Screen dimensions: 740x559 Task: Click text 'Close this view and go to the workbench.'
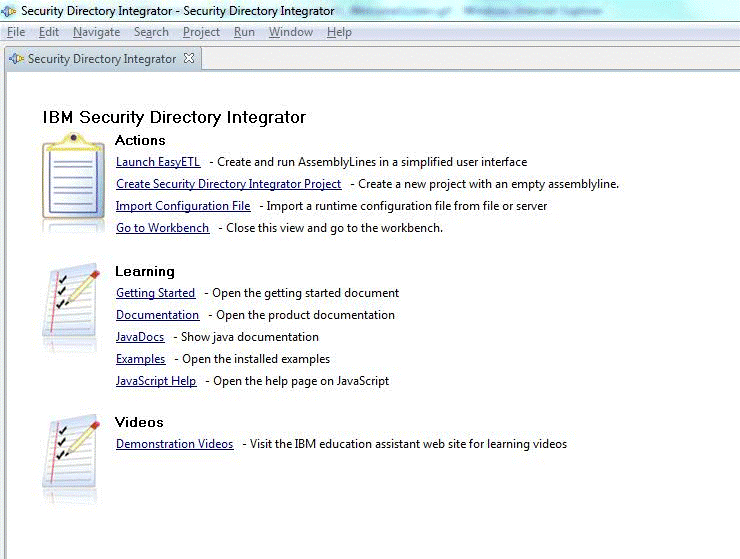coord(335,228)
